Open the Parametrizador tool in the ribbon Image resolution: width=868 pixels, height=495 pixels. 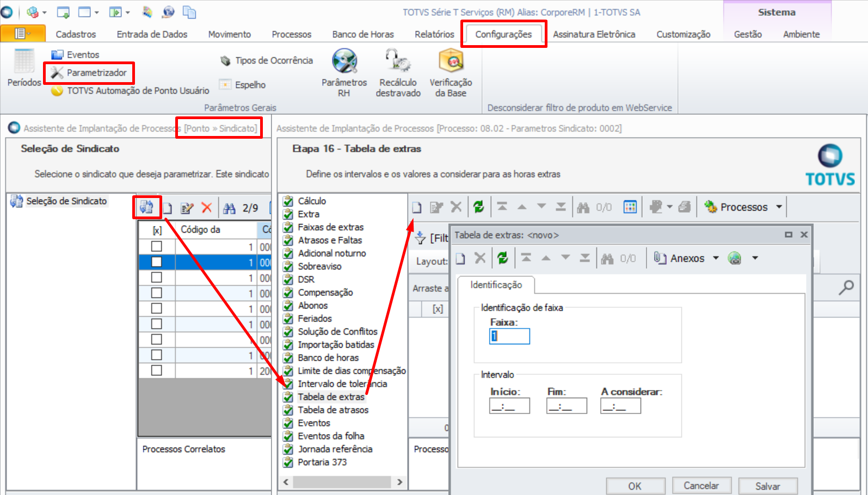(x=89, y=72)
